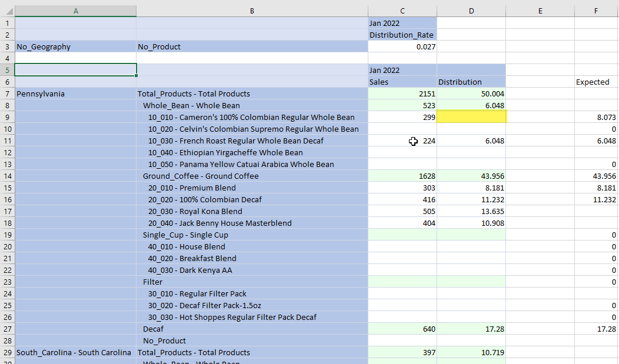Image resolution: width=619 pixels, height=364 pixels.
Task: Click 'Jan 2022' cell in row 5
Action: coord(402,70)
